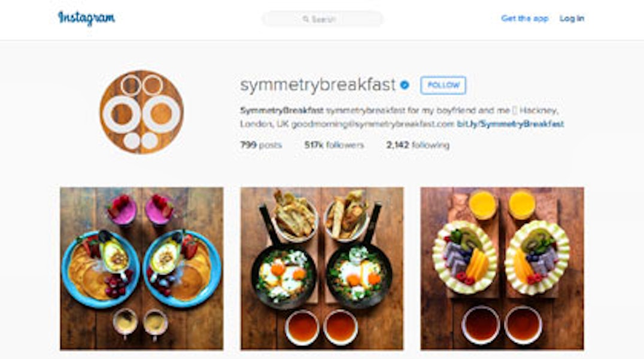The width and height of the screenshot is (644, 359).
Task: Click the magnifier icon in search box
Action: click(x=306, y=19)
